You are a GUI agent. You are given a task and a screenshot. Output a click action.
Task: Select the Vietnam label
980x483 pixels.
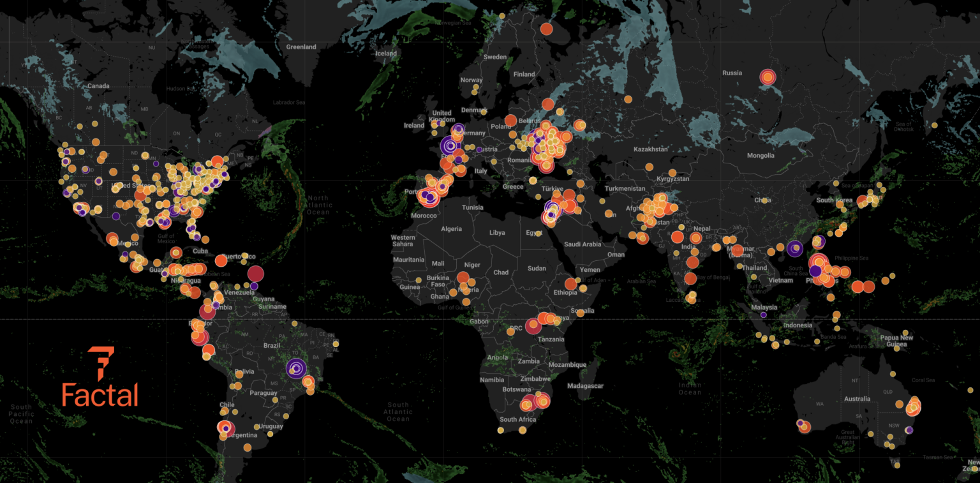point(781,280)
